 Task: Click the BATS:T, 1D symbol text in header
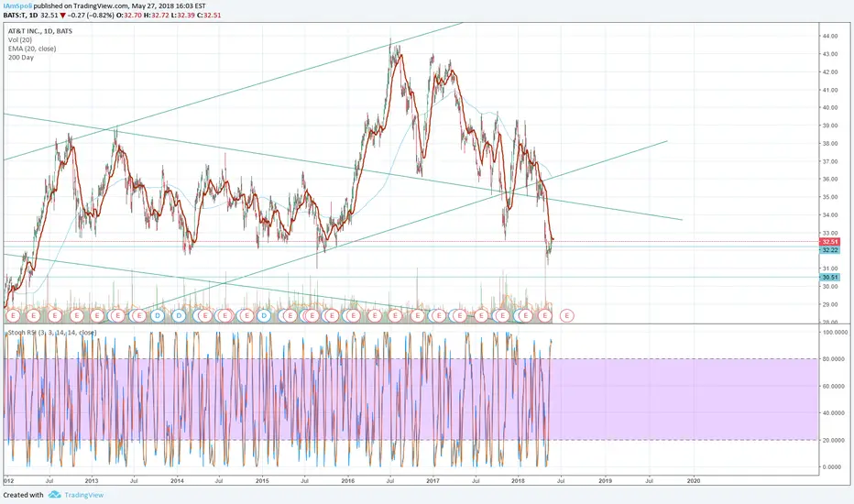[x=20, y=16]
